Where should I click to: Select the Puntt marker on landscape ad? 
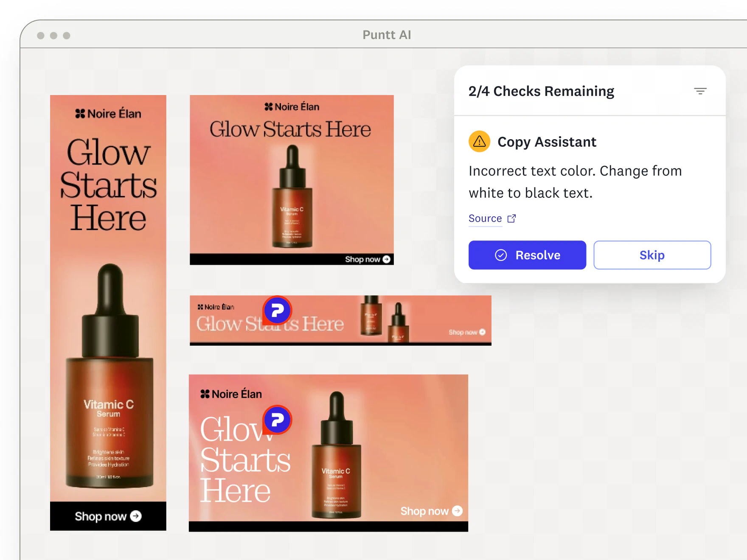277,420
